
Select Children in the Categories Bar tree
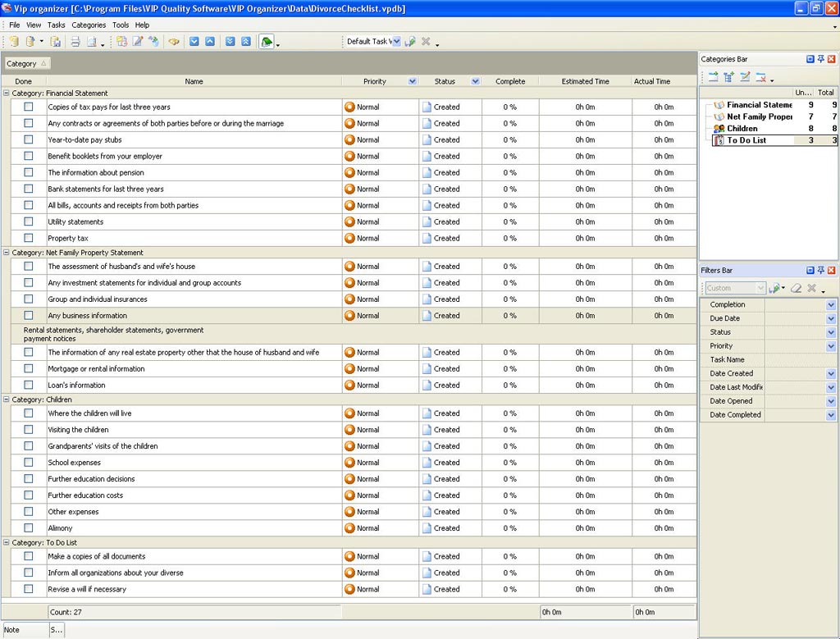(x=742, y=129)
